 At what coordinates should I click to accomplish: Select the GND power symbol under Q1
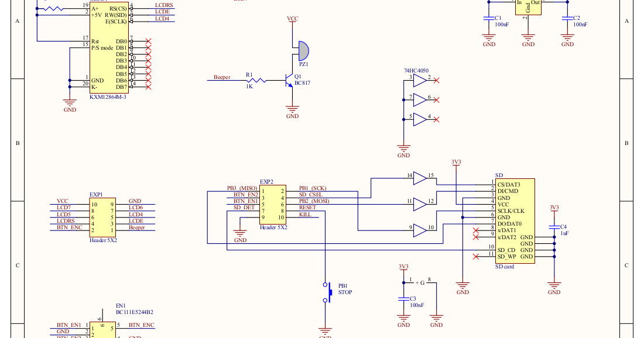pyautogui.click(x=292, y=110)
